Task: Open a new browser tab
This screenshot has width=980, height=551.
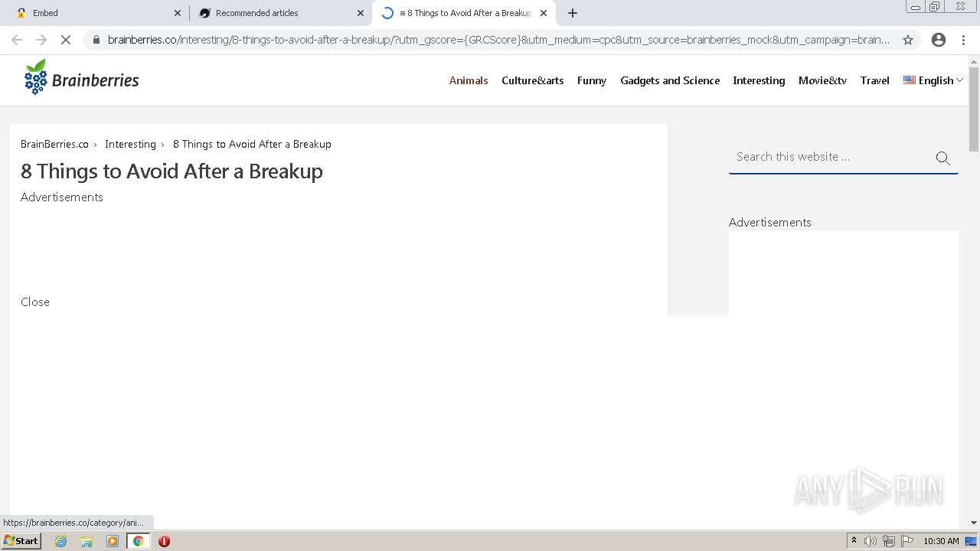Action: coord(573,13)
